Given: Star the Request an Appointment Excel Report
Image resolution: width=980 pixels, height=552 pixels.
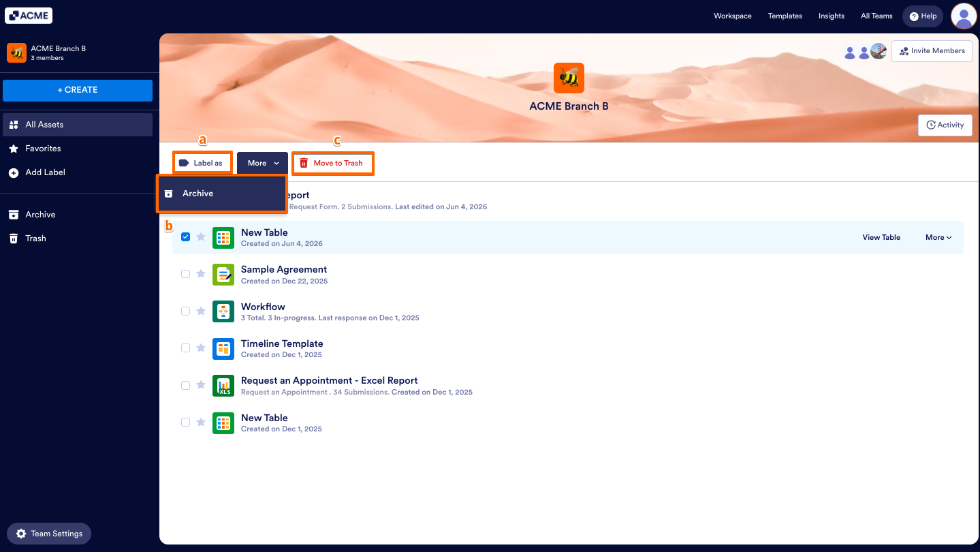Looking at the screenshot, I should tap(201, 385).
